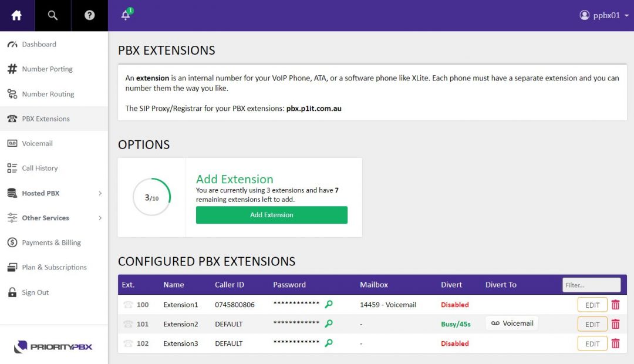
Task: Click the Ext. column header
Action: point(128,285)
